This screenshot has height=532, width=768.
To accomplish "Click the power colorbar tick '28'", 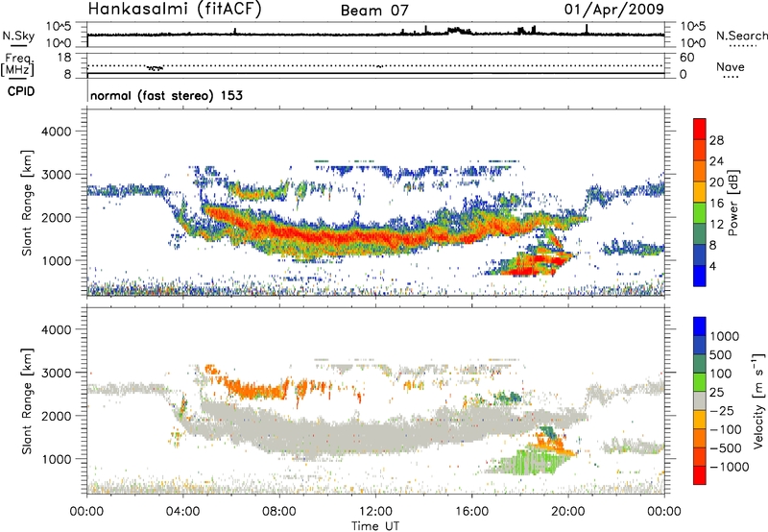I will tap(716, 140).
